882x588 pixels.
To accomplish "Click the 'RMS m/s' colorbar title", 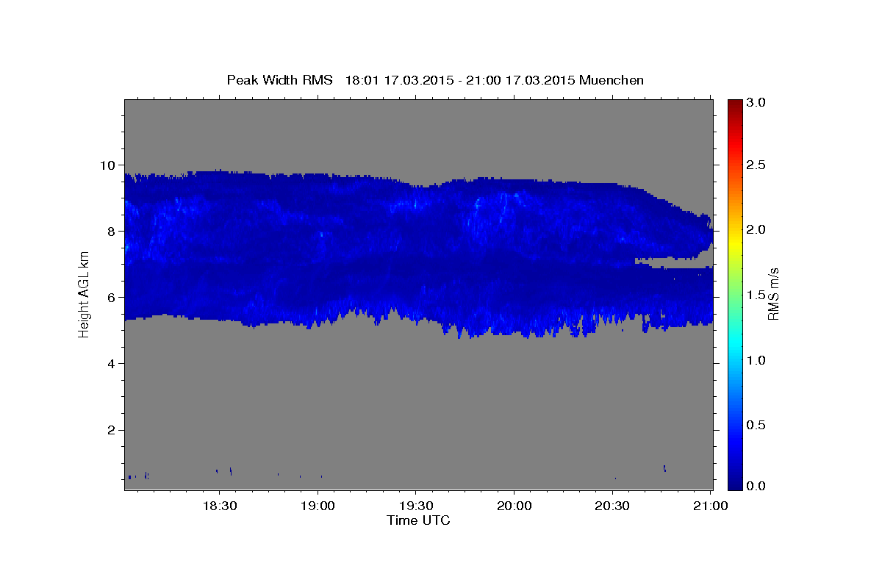I will point(773,294).
